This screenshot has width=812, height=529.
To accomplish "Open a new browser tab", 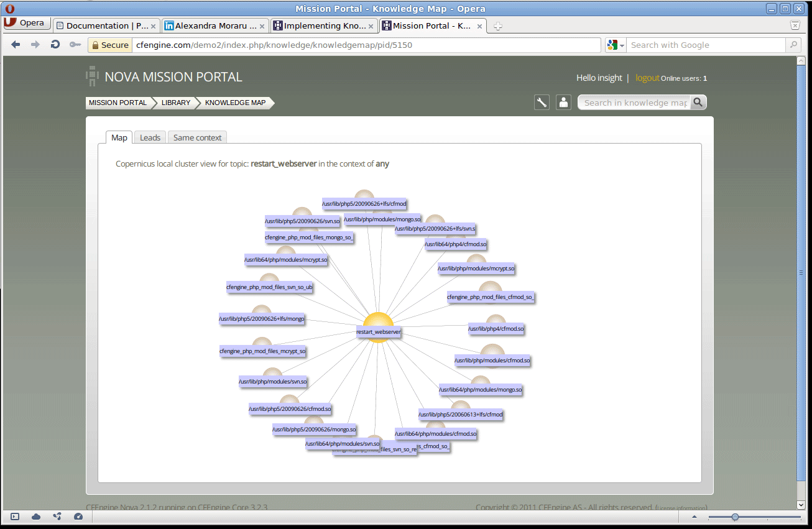I will (x=497, y=26).
